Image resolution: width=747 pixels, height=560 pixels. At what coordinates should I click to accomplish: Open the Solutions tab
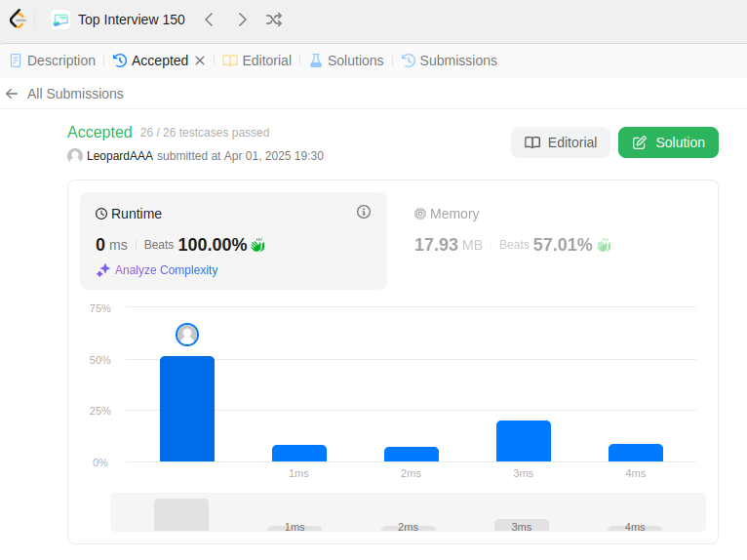[x=346, y=60]
